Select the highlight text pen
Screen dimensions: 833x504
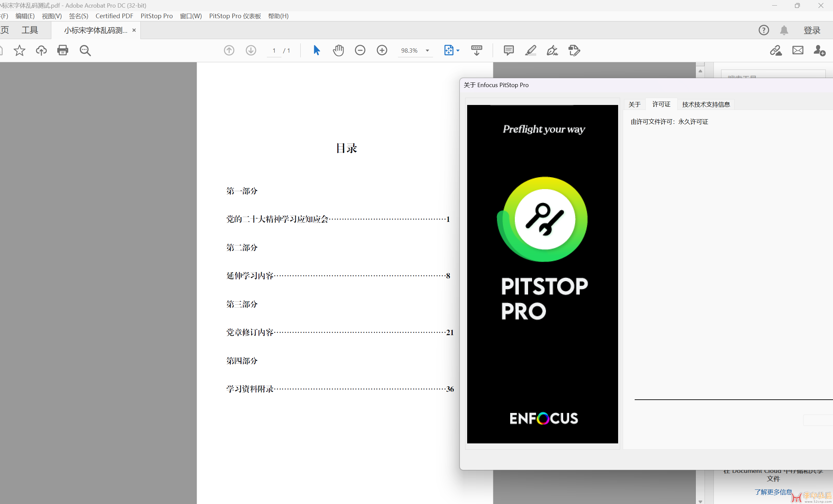coord(530,50)
